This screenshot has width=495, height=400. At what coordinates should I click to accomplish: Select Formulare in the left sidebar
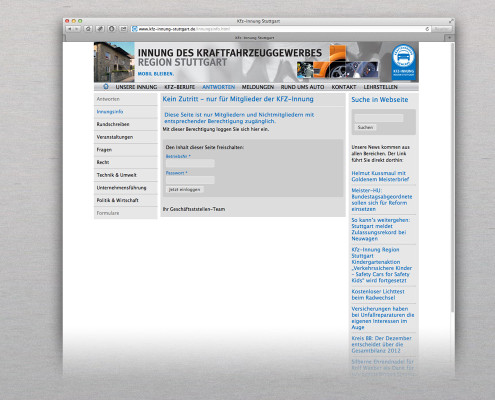[126, 213]
